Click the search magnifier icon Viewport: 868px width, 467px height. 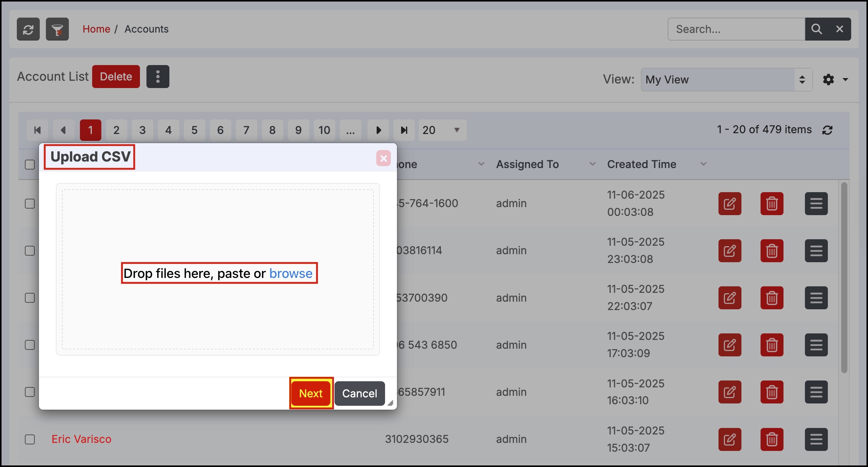(x=816, y=29)
